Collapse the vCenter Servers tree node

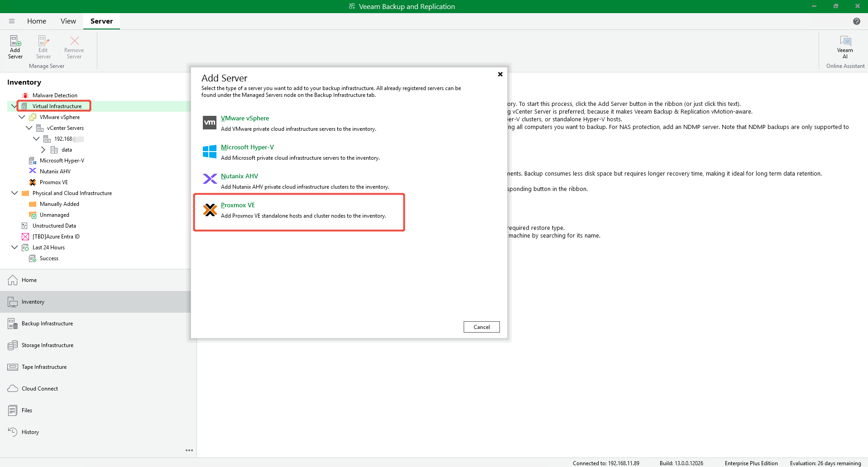pos(29,128)
